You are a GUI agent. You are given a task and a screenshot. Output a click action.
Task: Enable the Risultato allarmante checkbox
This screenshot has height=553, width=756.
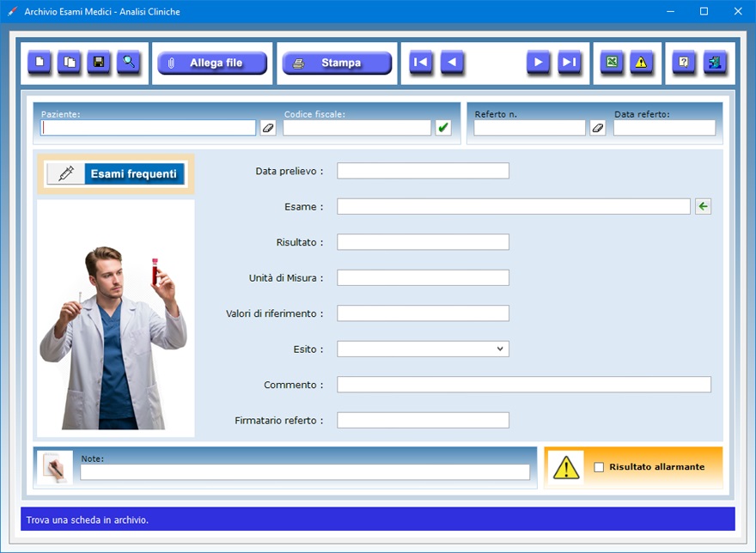coord(600,467)
